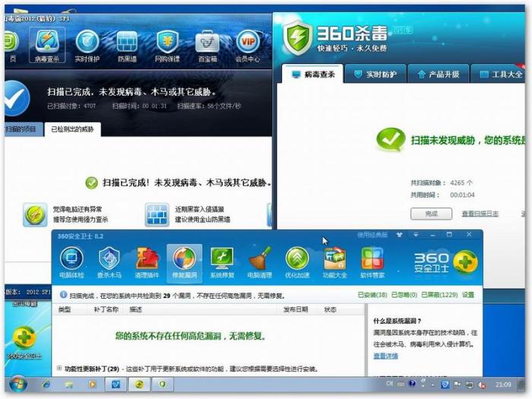Click Action Center flag tray icon
532x399 pixels.
(x=458, y=385)
